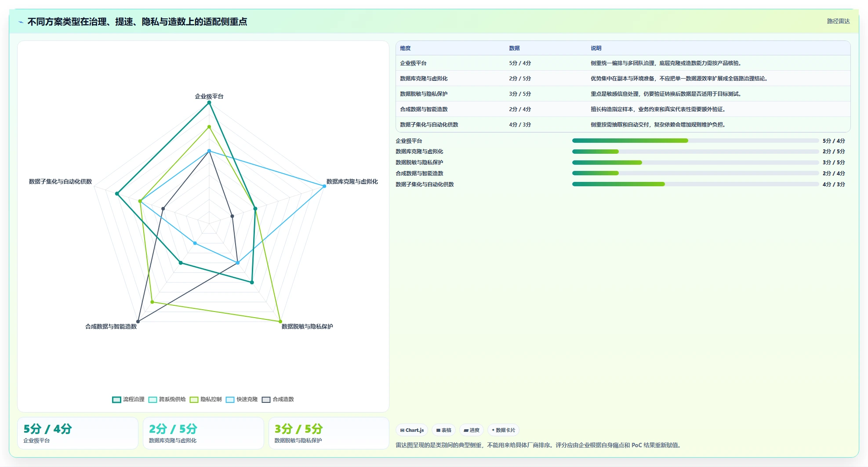This screenshot has height=467, width=868.
Task: Click the Chart.js tag chip
Action: (x=412, y=430)
